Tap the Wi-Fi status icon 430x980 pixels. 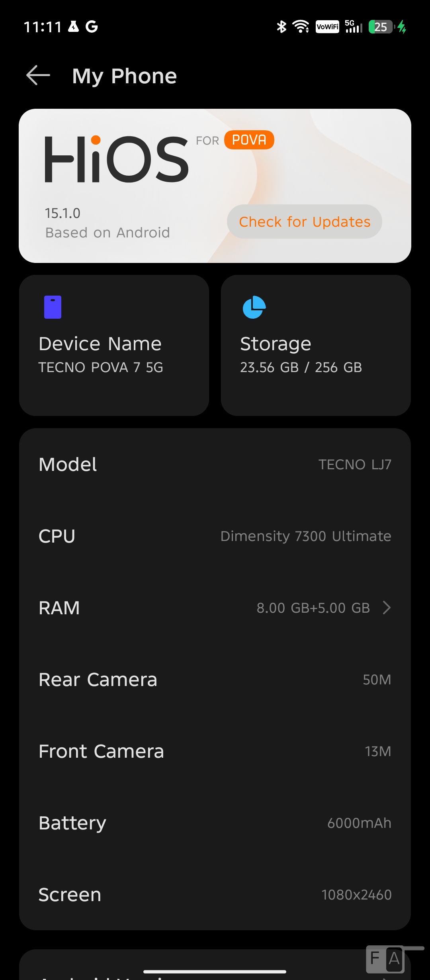pyautogui.click(x=301, y=27)
